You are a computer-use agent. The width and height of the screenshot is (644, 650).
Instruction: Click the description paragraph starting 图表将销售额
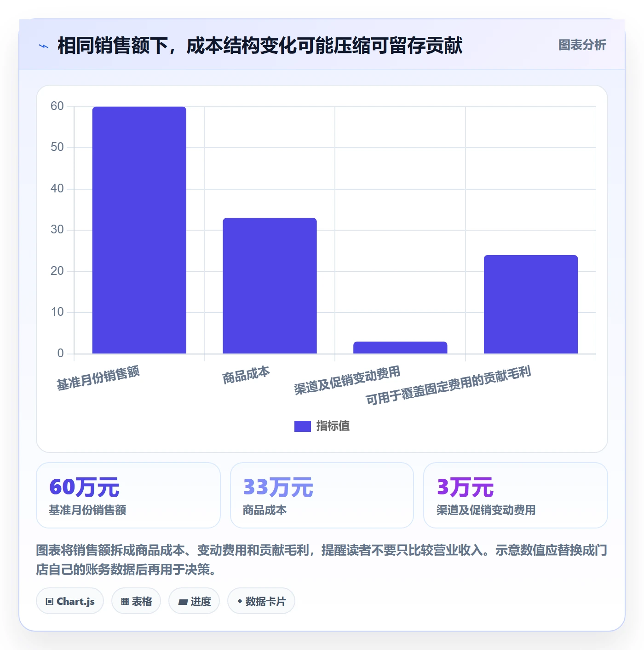pyautogui.click(x=322, y=560)
